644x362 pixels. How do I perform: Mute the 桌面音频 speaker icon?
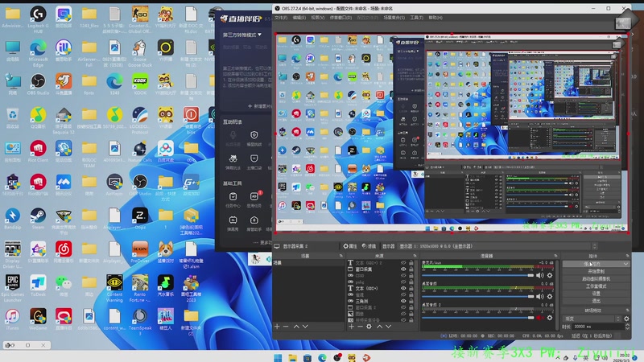[539, 296]
